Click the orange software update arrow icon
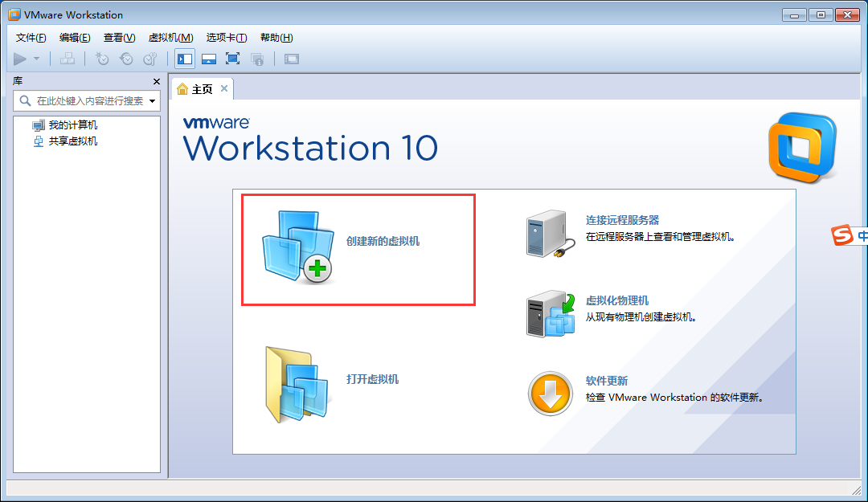Screen dimensions: 868x502 pos(551,394)
